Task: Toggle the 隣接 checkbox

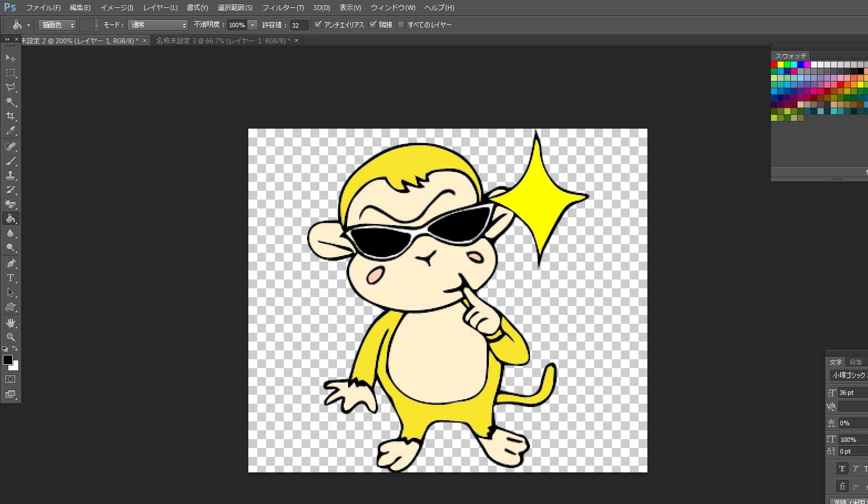Action: pos(373,24)
